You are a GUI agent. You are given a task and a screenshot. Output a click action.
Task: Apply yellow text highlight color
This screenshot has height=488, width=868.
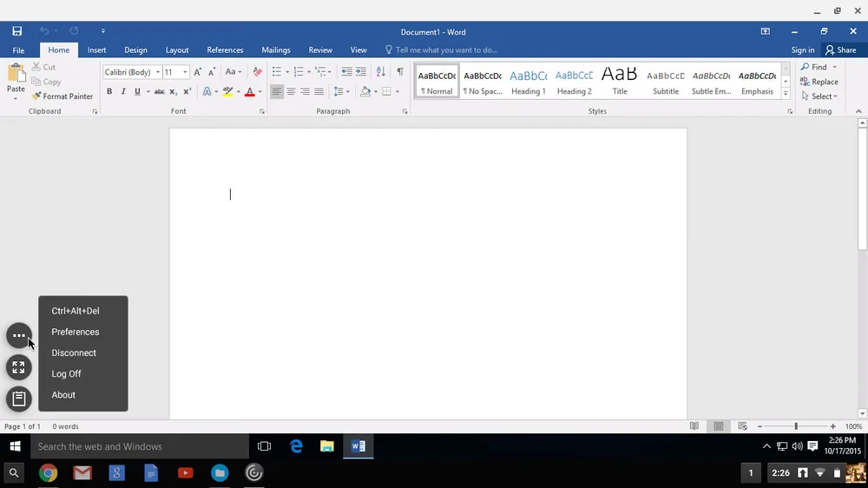pyautogui.click(x=227, y=91)
